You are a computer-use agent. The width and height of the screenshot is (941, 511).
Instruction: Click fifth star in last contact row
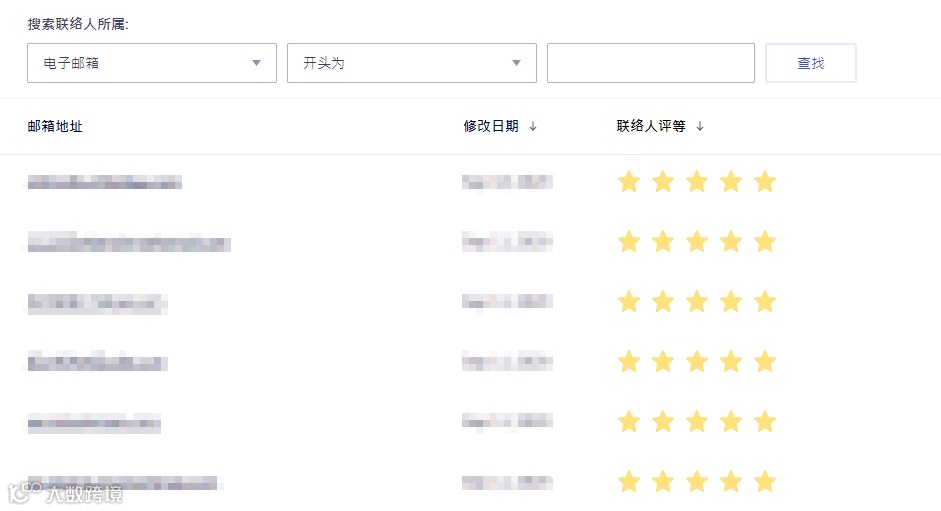tap(764, 481)
